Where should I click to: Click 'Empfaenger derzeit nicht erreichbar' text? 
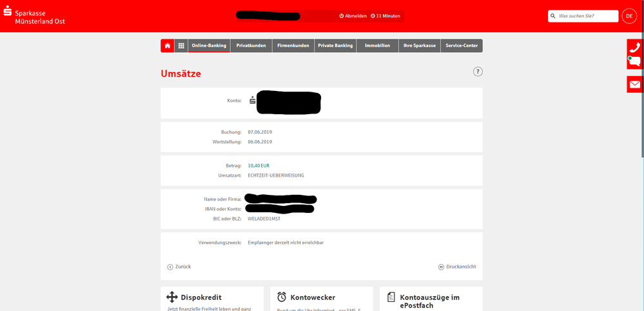coord(286,243)
